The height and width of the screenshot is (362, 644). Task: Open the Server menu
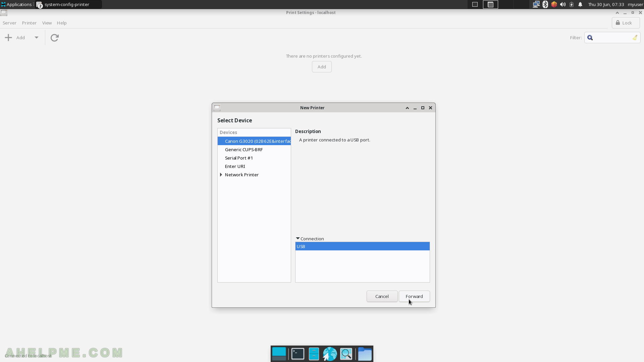pos(9,23)
